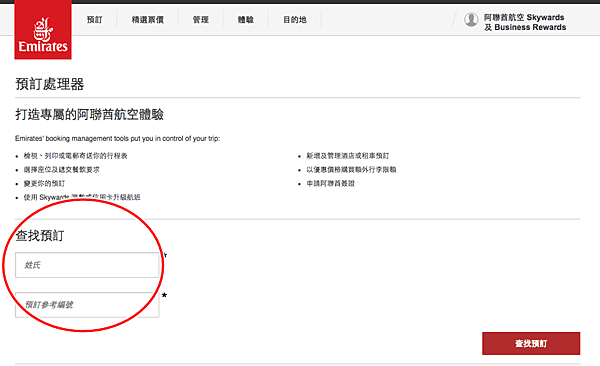Focus the 預訂參考編號 booking reference field
Image resolution: width=600 pixels, height=366 pixels.
click(x=87, y=305)
